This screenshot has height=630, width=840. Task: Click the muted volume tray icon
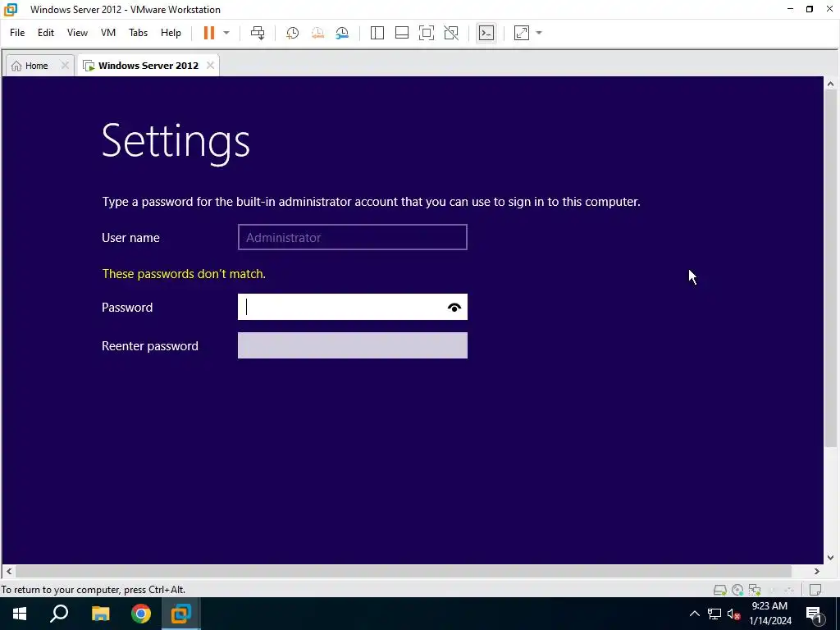point(734,614)
